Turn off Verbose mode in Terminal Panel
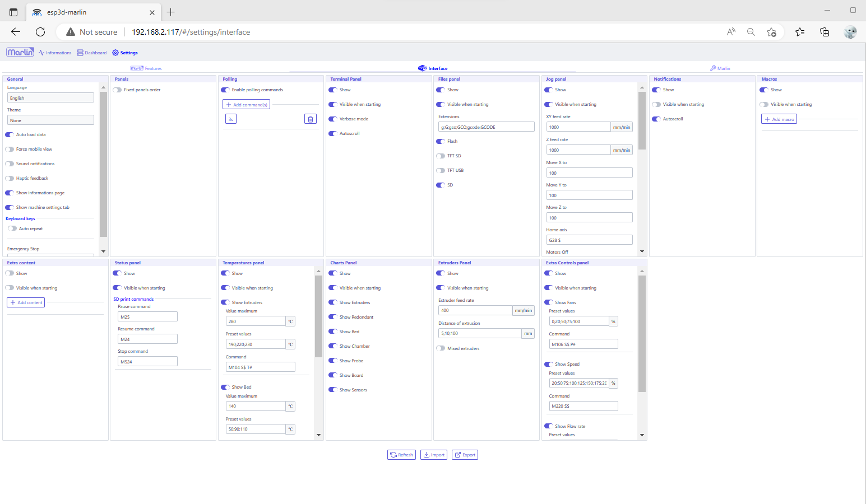The width and height of the screenshot is (866, 504). [333, 119]
